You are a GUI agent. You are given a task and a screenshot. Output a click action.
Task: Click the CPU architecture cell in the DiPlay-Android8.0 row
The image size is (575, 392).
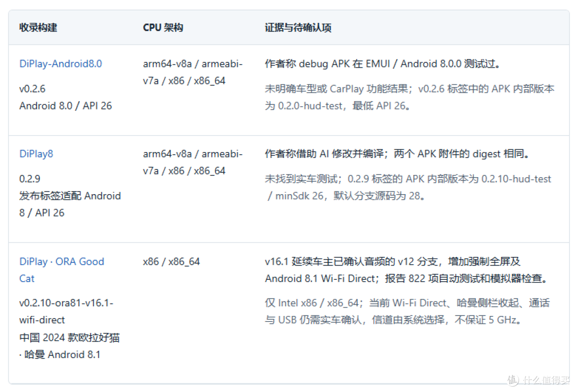[193, 72]
